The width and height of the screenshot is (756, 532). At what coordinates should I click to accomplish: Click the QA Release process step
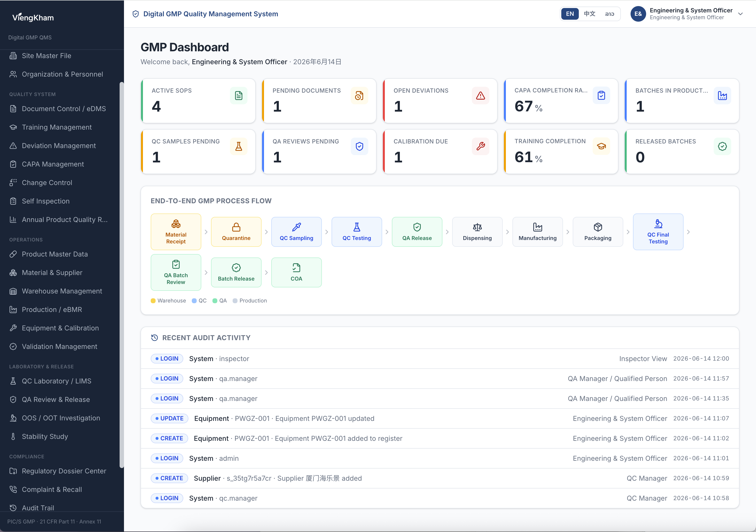point(417,232)
